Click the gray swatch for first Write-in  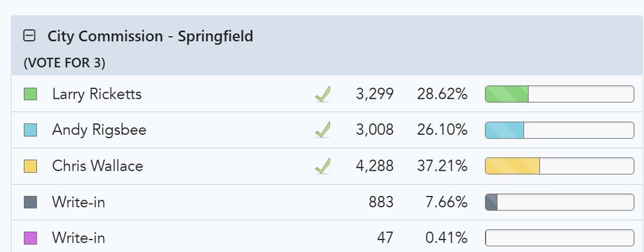[x=30, y=202]
